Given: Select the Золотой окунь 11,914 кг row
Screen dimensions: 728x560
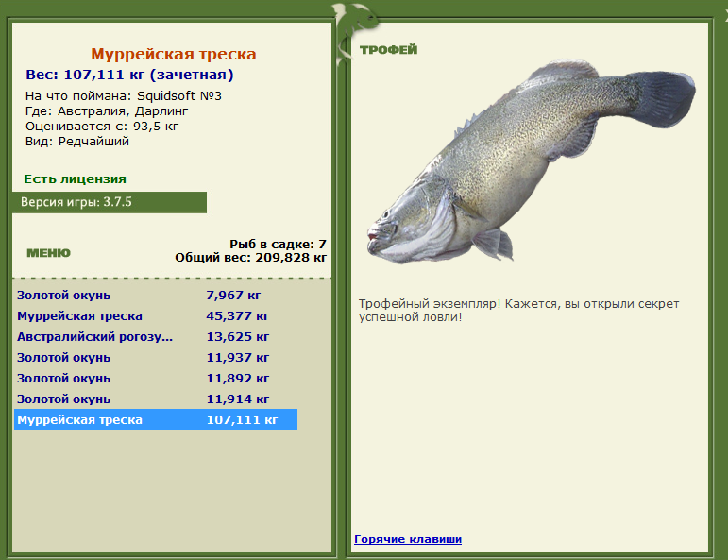Looking at the screenshot, I should pos(156,399).
